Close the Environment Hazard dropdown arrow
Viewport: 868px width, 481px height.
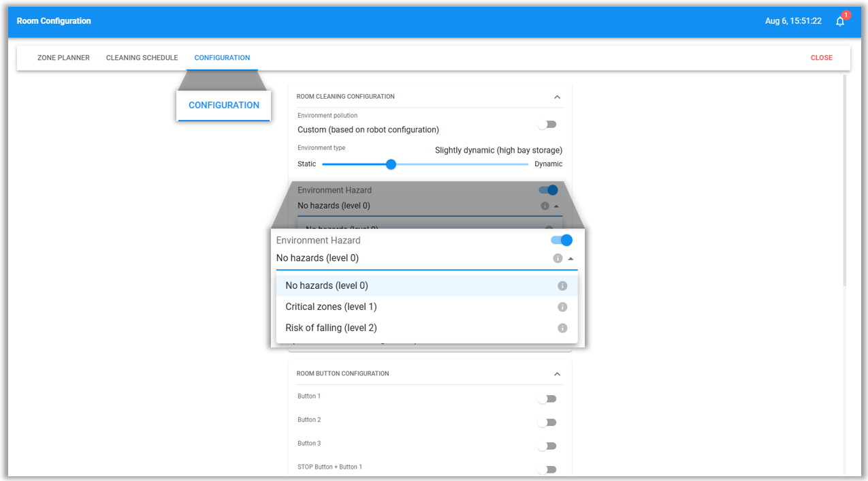pyautogui.click(x=570, y=259)
